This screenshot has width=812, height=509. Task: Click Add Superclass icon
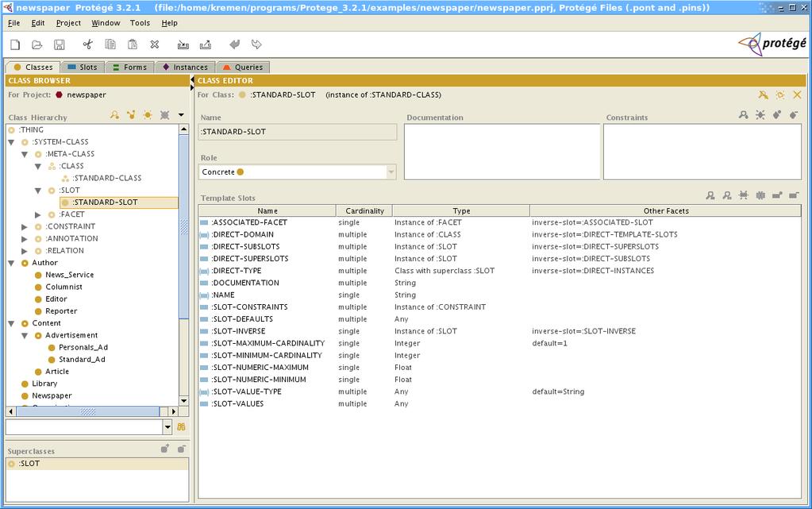(x=164, y=449)
